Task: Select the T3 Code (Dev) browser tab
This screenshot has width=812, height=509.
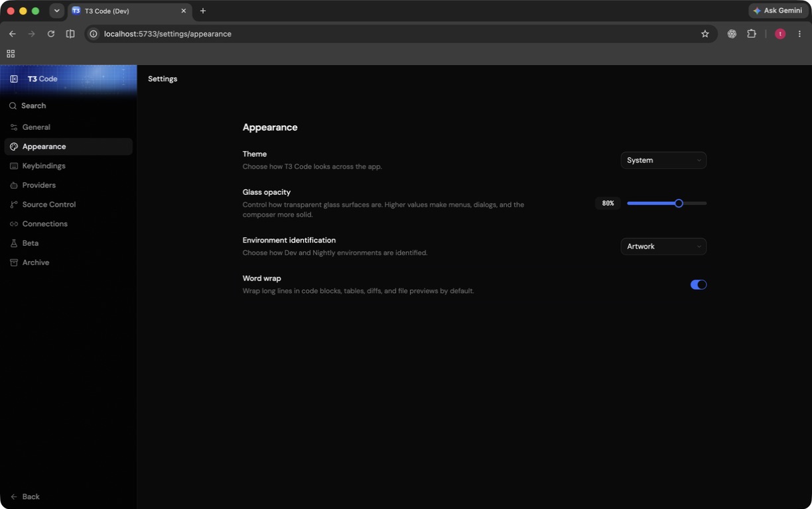Action: coord(130,11)
